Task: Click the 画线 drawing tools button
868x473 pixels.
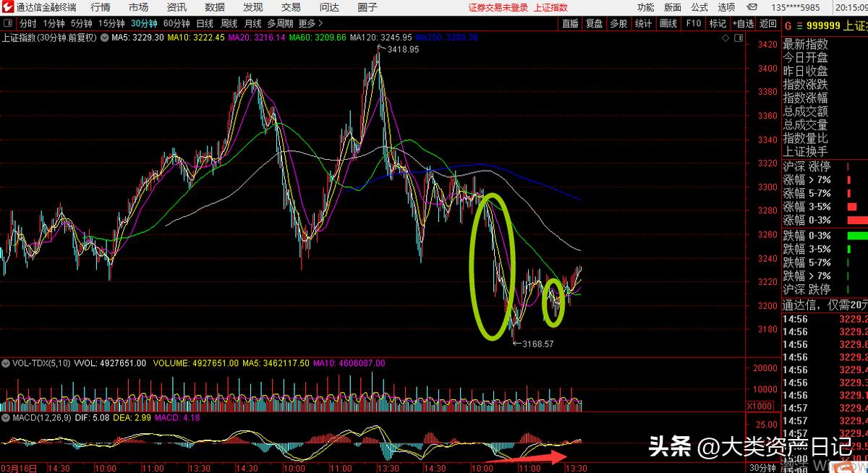Action: (x=668, y=23)
